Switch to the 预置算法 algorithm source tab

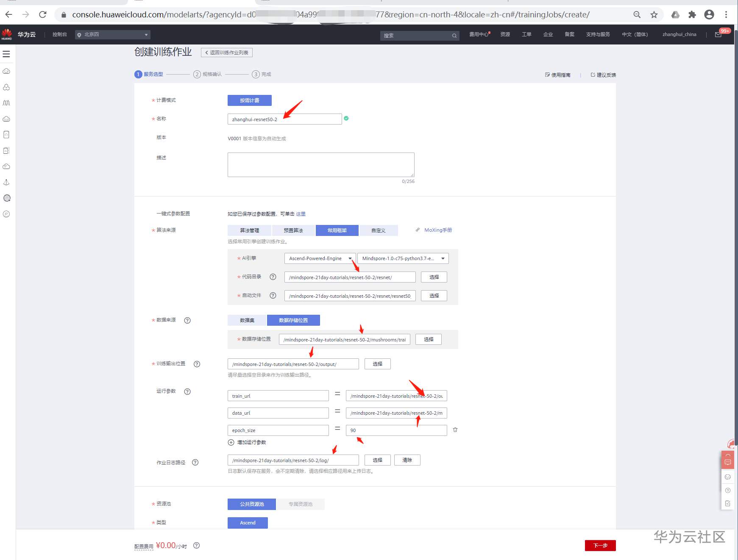coord(293,230)
